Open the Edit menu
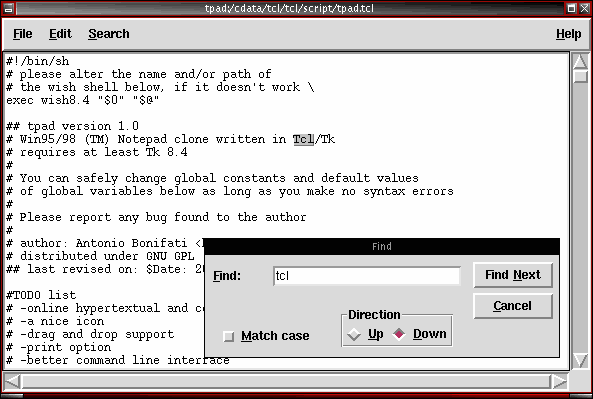This screenshot has height=399, width=593. pos(60,34)
